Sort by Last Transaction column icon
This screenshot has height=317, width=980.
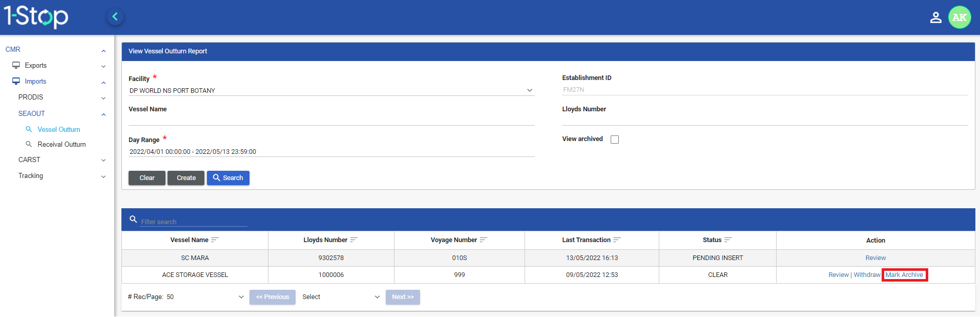617,240
